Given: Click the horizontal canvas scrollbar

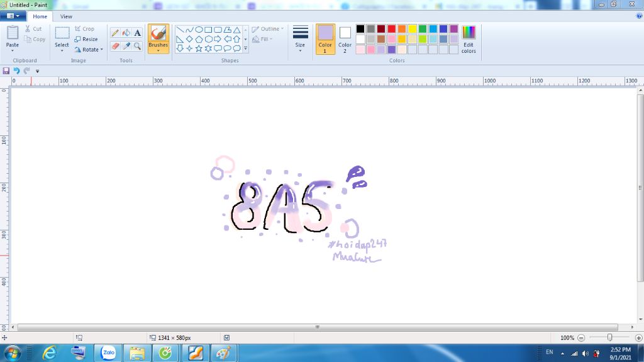Looking at the screenshot, I should pyautogui.click(x=317, y=327).
